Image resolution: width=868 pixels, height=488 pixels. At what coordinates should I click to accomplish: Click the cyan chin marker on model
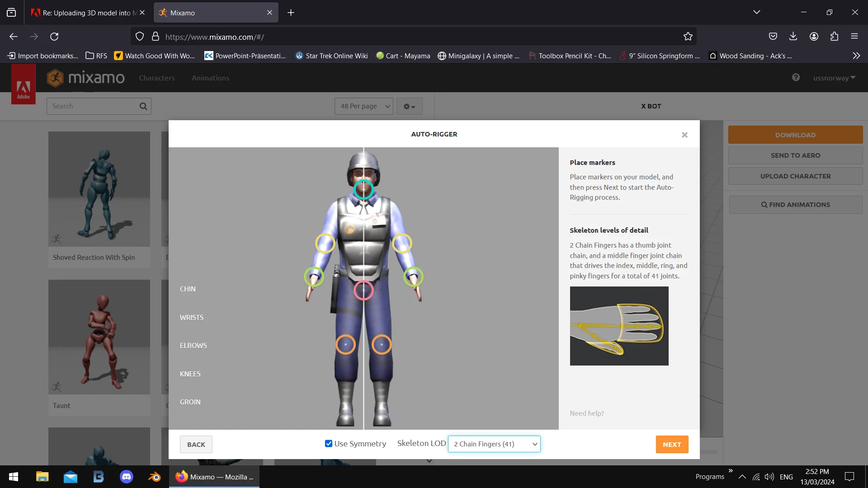[x=363, y=190]
